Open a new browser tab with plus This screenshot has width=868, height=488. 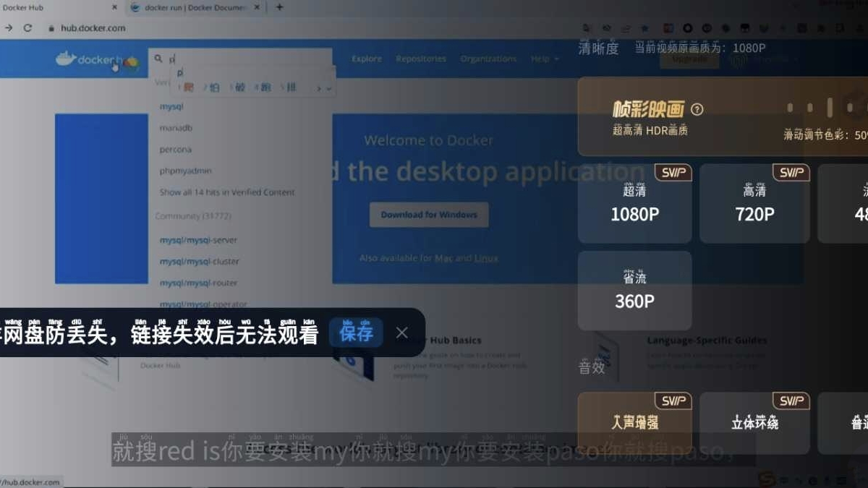tap(280, 7)
